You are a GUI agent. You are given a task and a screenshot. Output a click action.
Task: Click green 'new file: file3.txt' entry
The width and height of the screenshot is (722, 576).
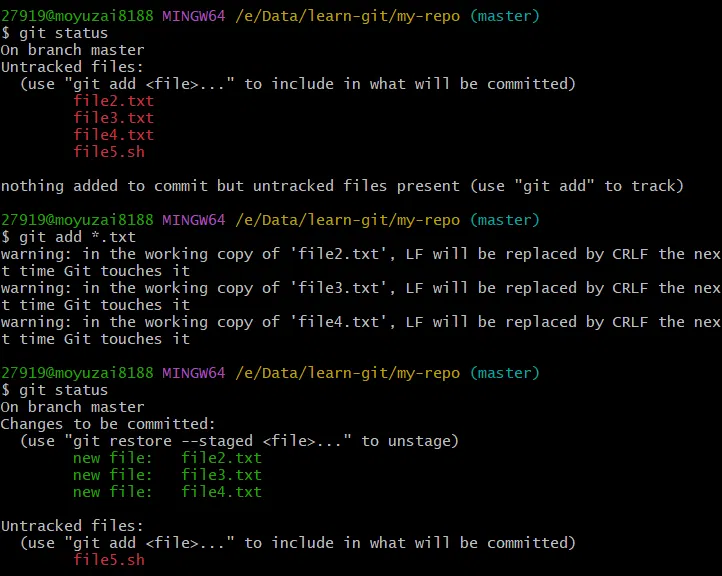(x=167, y=475)
